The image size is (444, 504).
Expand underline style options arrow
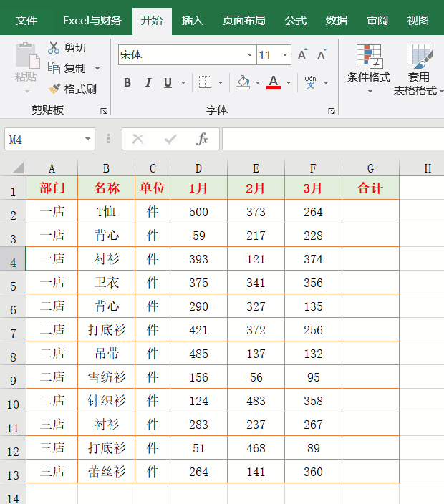click(x=183, y=83)
